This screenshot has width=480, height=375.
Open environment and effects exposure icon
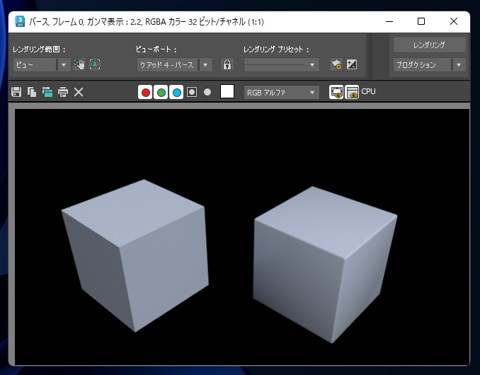pos(352,64)
